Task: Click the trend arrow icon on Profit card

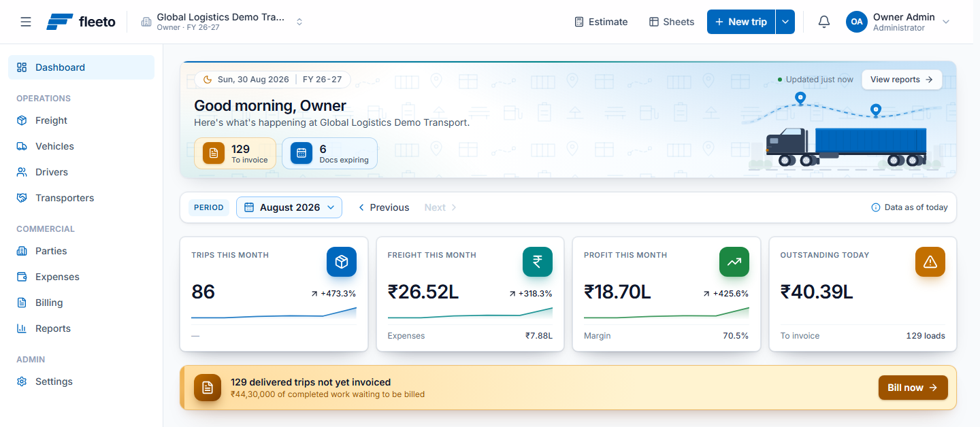Action: point(734,262)
